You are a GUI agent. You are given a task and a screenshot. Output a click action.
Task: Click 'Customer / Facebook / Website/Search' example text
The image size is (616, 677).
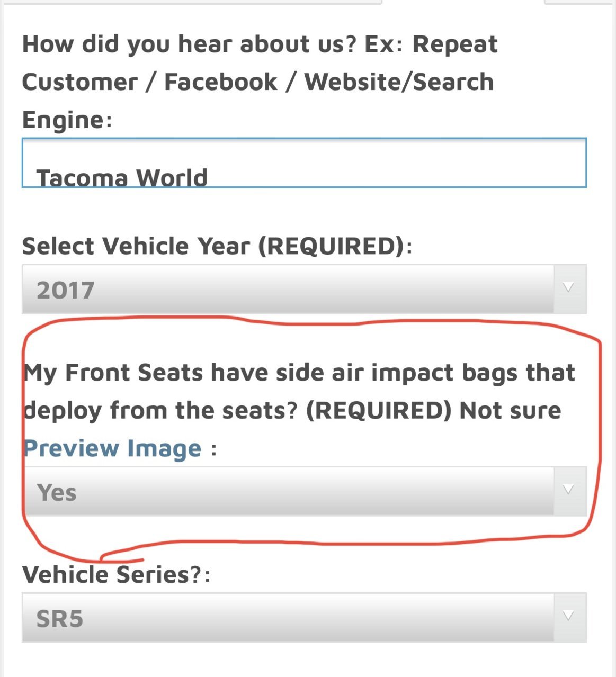click(258, 82)
